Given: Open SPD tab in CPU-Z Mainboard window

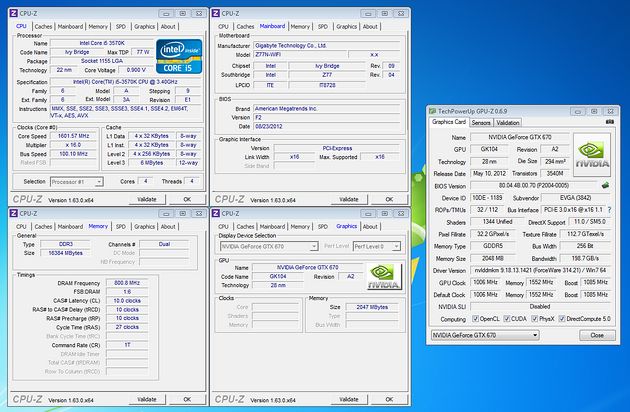Looking at the screenshot, I should pos(323,27).
